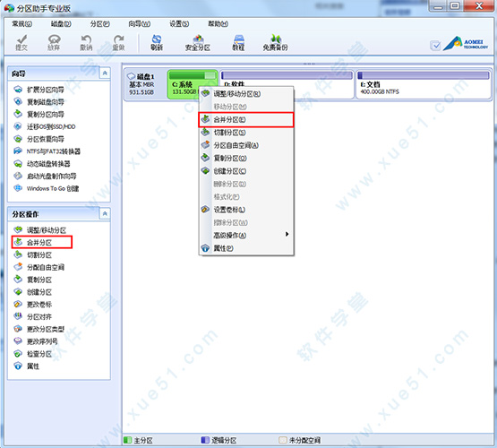Viewport: 497px width, 448px height.
Task: Choose Split Partition (切割分区S) in context menu
Action: click(246, 133)
